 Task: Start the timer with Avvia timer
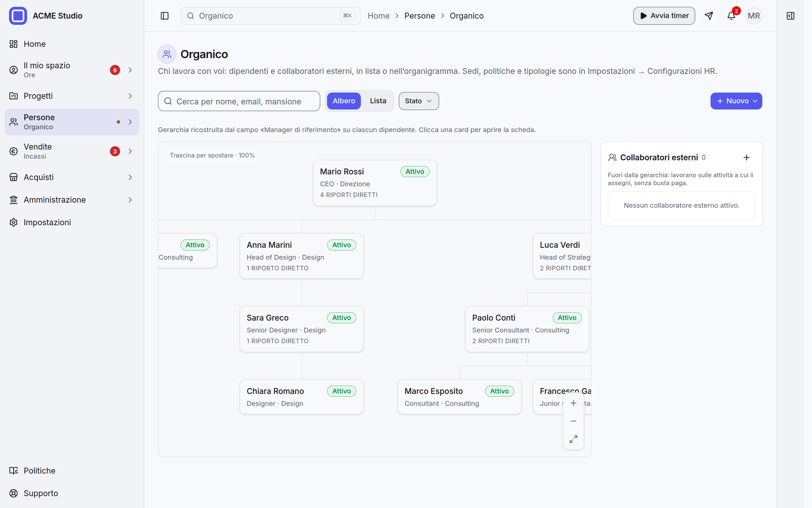(x=664, y=16)
